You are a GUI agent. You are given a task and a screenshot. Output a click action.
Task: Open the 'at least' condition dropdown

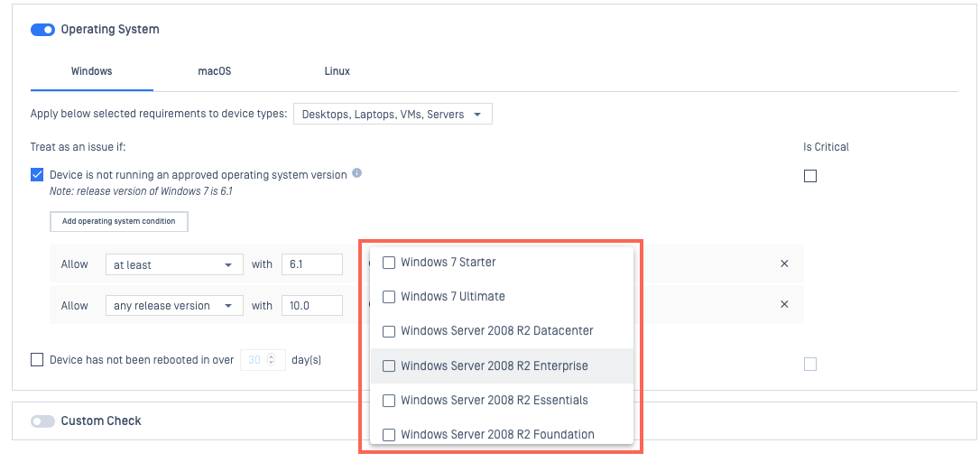(x=174, y=264)
